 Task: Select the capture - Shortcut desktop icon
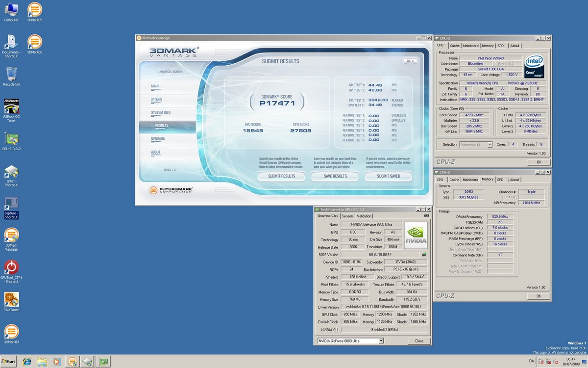[x=11, y=208]
